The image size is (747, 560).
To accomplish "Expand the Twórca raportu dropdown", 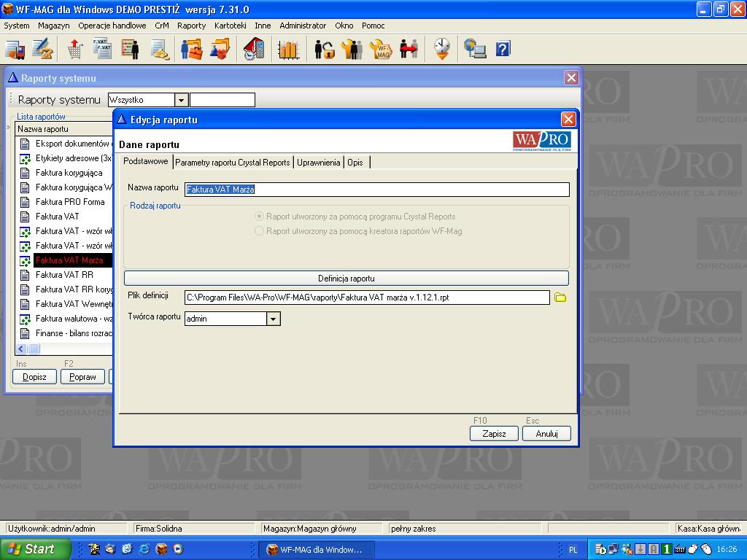I will pos(274,319).
